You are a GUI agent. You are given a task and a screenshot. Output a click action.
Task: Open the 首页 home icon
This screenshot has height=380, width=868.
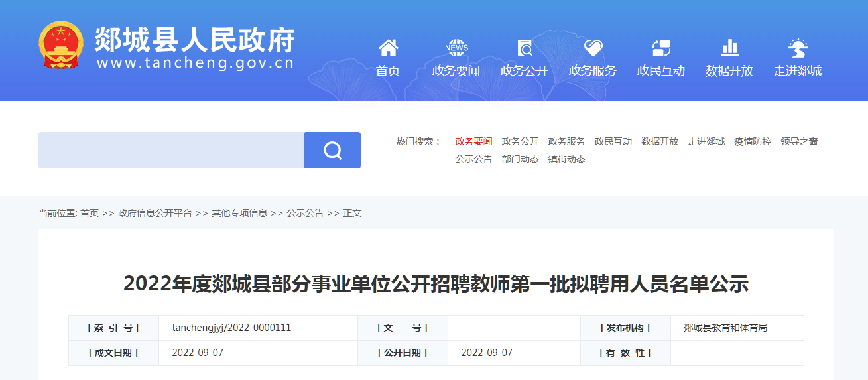[x=388, y=48]
